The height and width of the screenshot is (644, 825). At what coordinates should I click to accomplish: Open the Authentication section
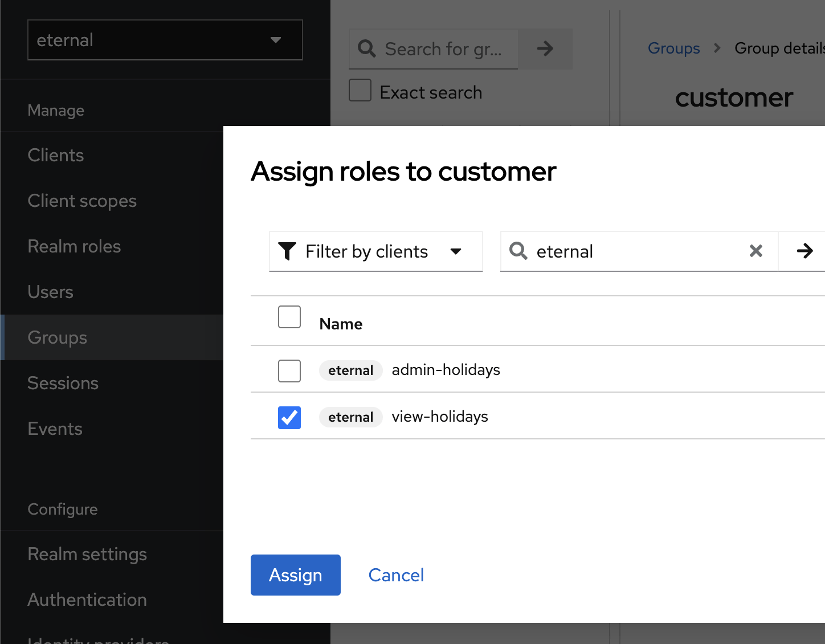coord(87,599)
